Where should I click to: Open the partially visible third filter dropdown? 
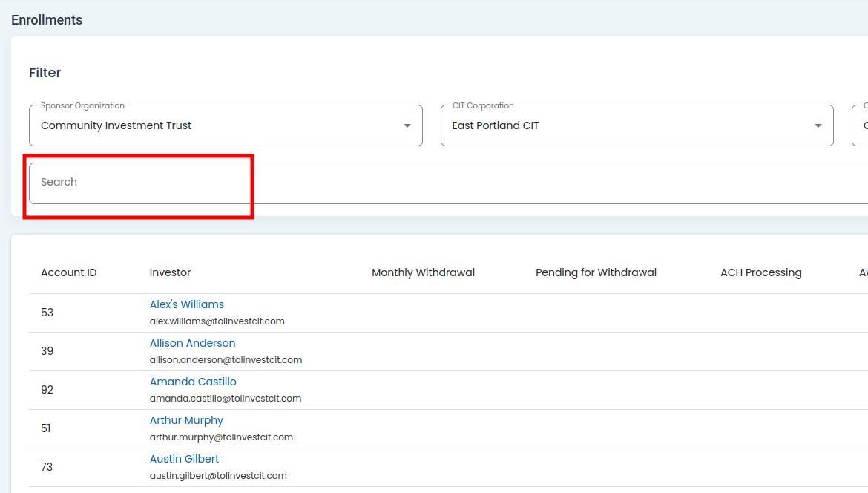861,125
